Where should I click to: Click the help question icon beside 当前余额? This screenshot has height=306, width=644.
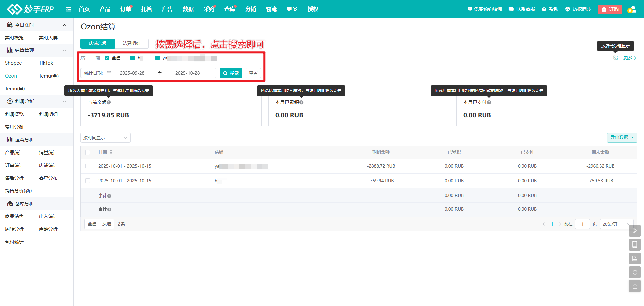click(109, 102)
